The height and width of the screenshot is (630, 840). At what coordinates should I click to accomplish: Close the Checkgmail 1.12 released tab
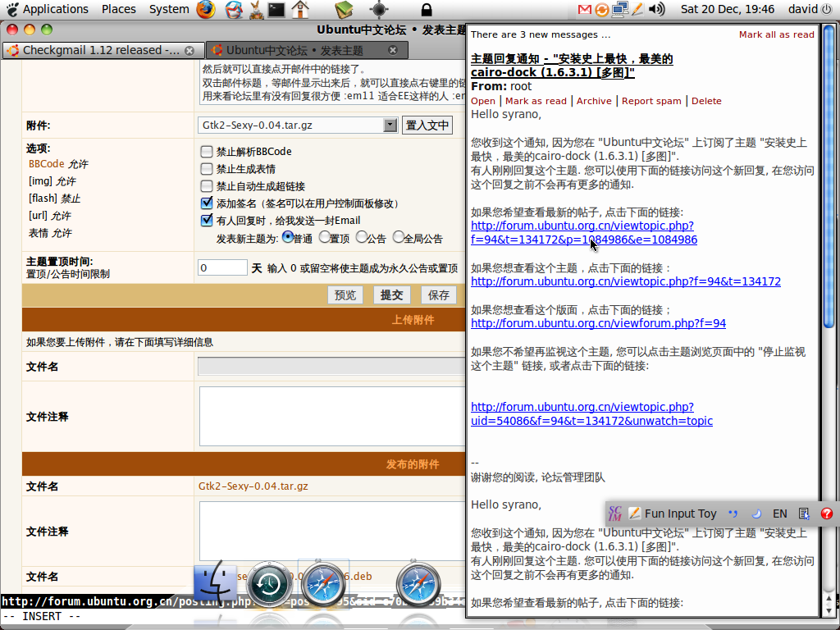189,50
